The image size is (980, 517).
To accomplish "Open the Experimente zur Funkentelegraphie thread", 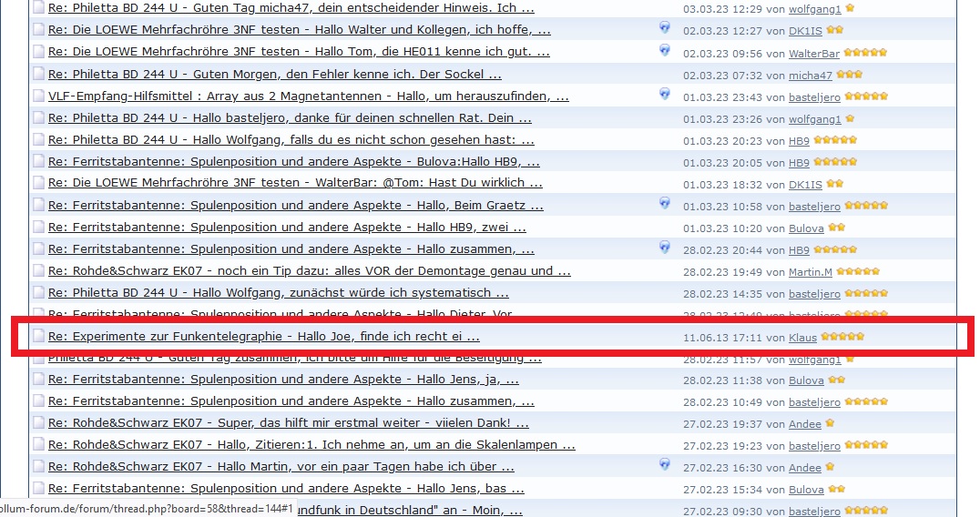I will [263, 337].
